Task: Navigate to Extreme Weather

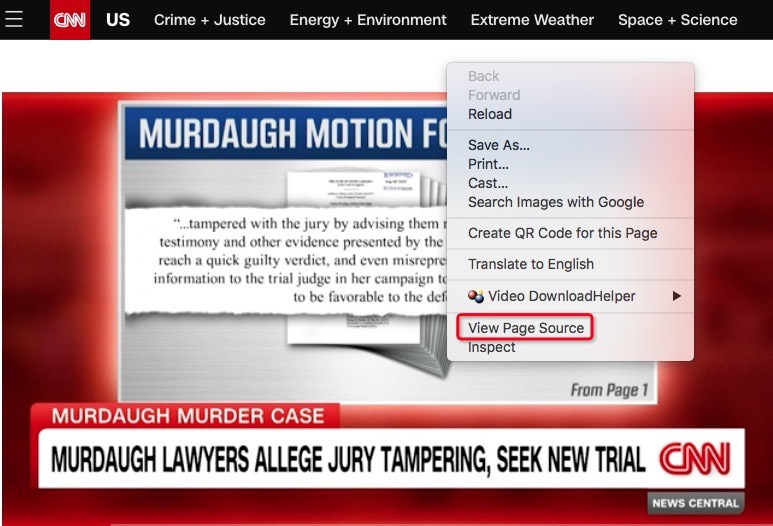Action: (532, 20)
